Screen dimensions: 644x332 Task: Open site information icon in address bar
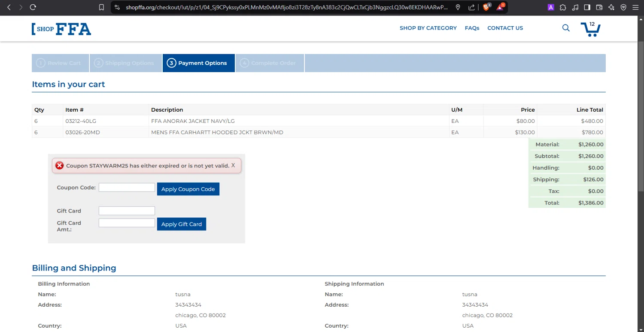pyautogui.click(x=117, y=7)
